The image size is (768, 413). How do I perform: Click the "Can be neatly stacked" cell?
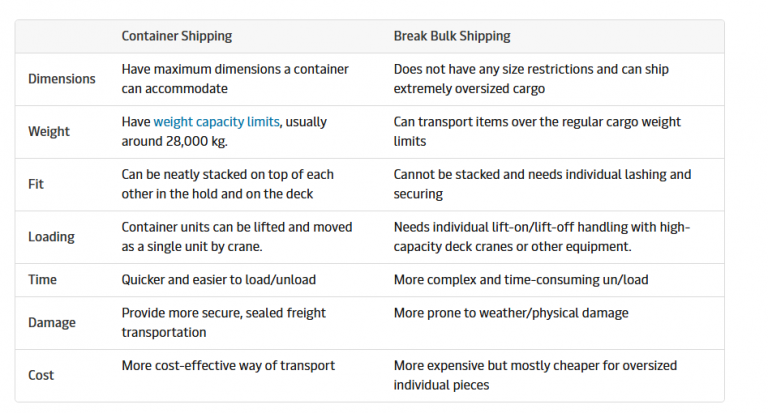[x=228, y=183]
